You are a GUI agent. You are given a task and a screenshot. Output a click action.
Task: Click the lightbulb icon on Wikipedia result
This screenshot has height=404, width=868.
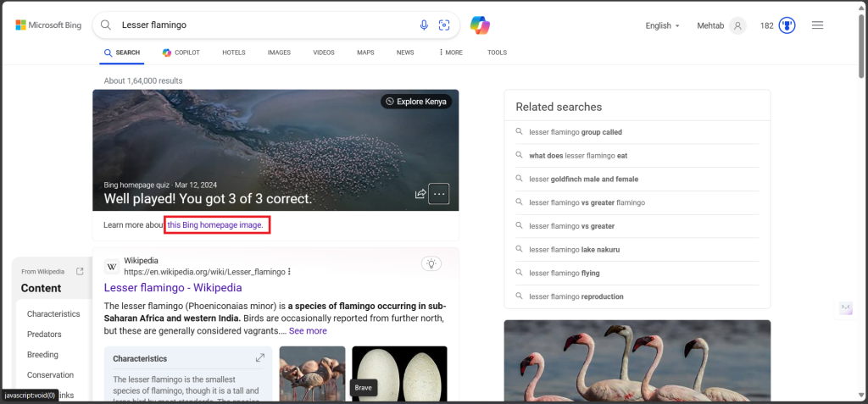(431, 264)
